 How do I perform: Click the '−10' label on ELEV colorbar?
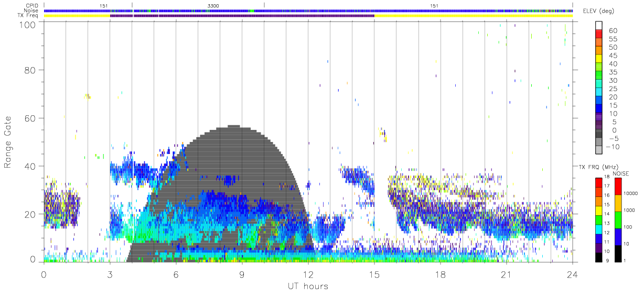click(611, 147)
